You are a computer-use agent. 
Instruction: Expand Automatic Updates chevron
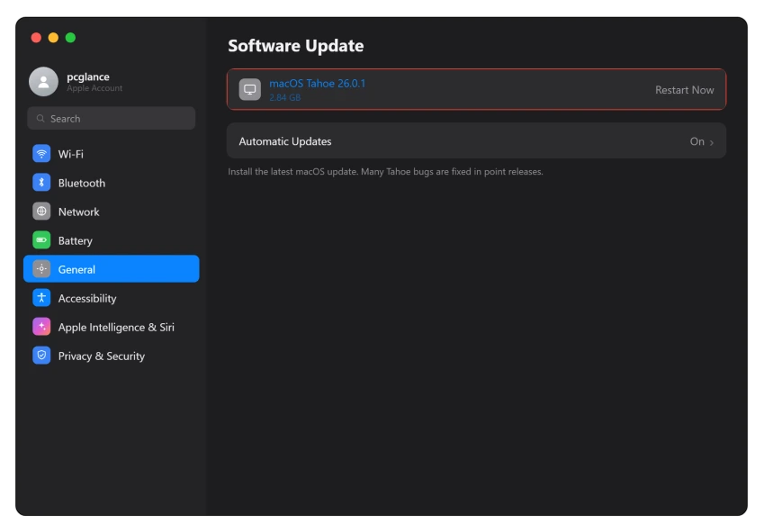712,142
